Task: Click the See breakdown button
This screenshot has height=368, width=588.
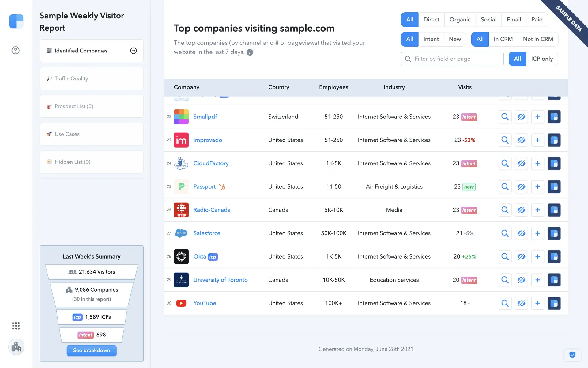Action: coord(92,350)
